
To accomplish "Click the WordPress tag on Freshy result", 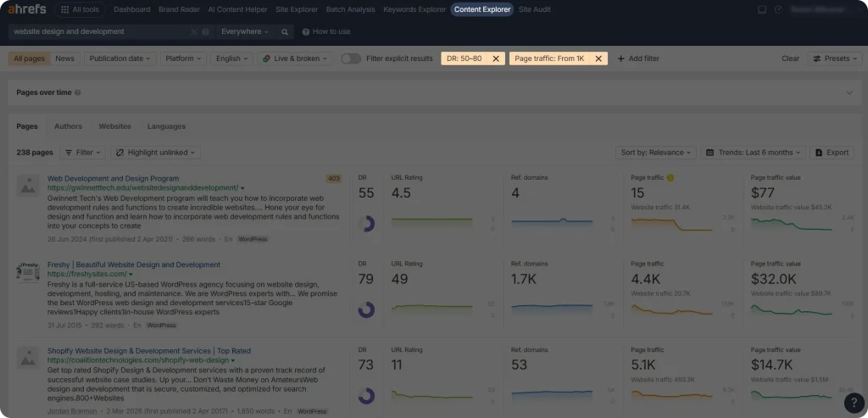I will pos(161,326).
